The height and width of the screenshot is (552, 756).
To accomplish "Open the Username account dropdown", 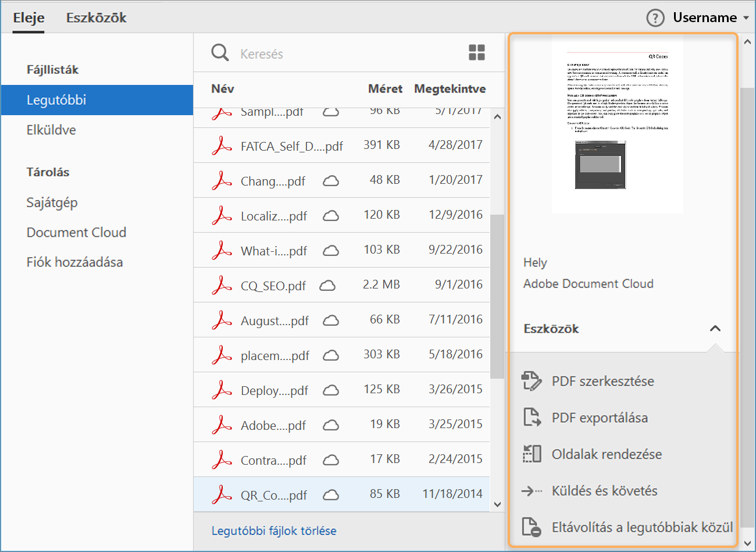I will coord(711,18).
